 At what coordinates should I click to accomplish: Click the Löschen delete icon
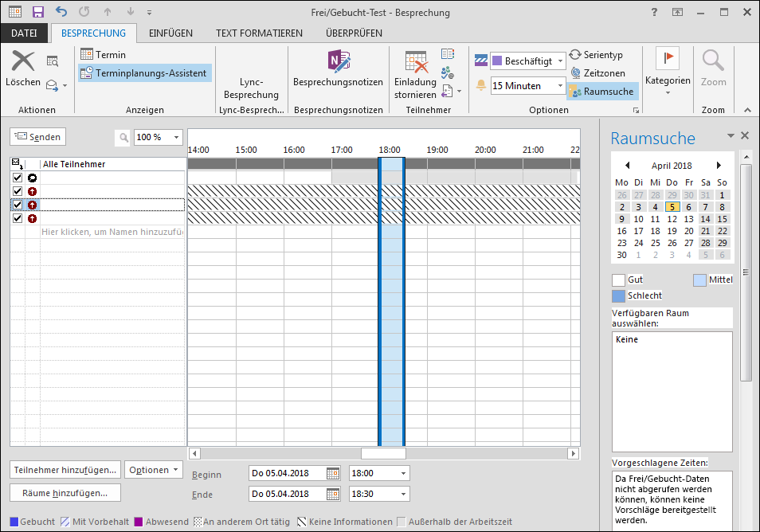(x=23, y=61)
